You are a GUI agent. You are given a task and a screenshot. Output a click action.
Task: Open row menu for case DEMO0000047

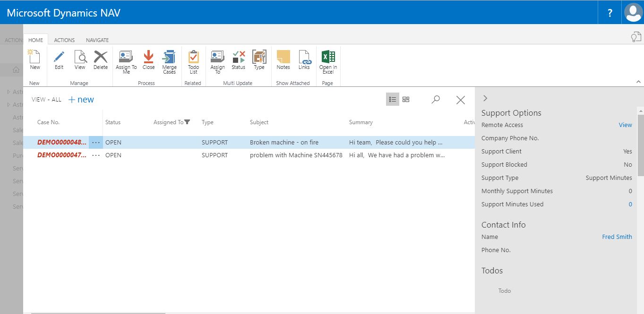click(x=96, y=155)
